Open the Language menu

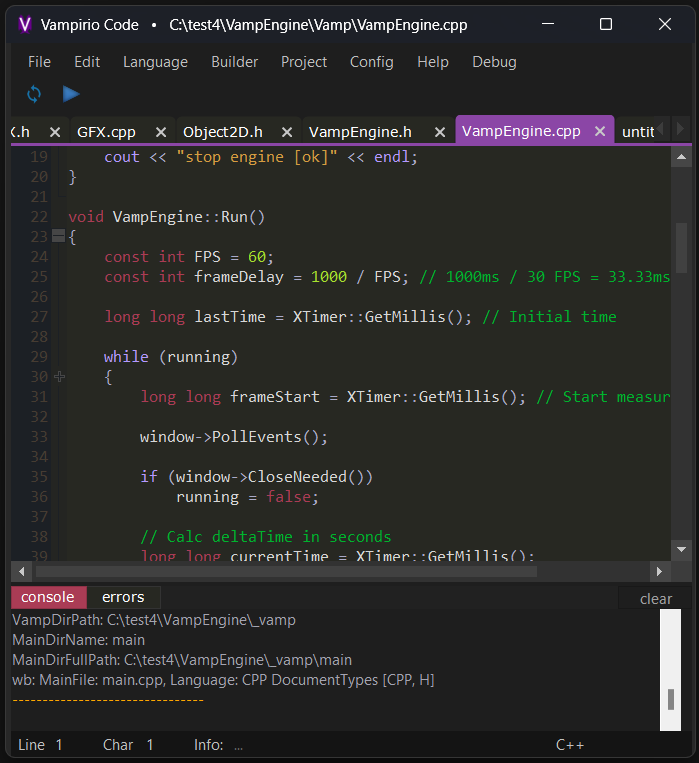click(x=155, y=62)
